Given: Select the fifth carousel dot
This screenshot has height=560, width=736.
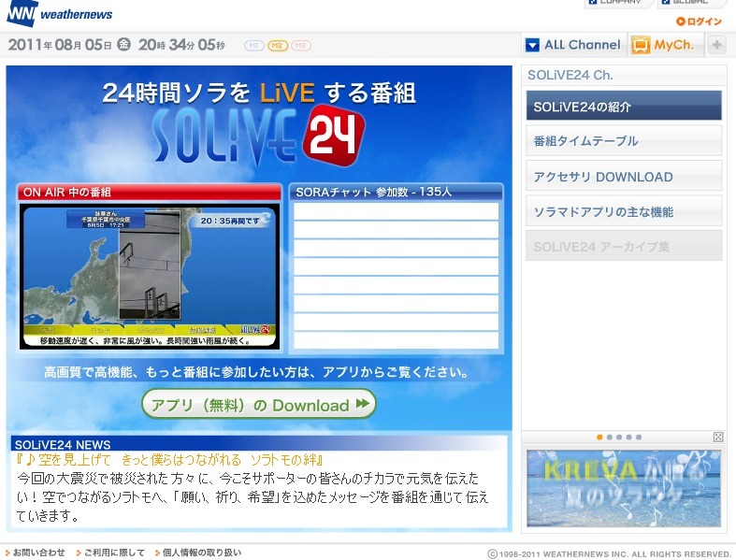Looking at the screenshot, I should tap(639, 437).
